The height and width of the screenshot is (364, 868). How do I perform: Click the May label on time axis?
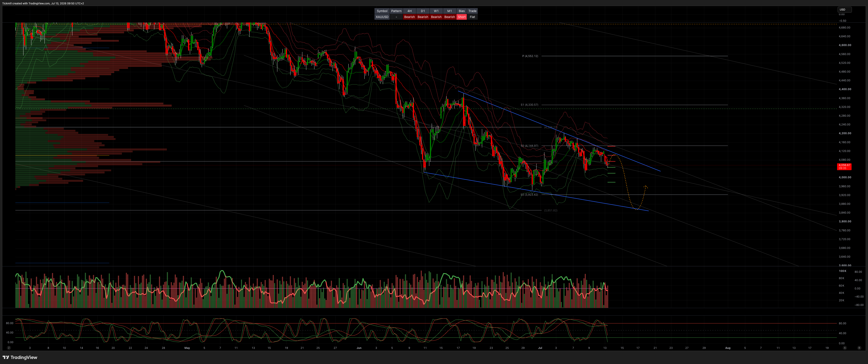pyautogui.click(x=187, y=348)
